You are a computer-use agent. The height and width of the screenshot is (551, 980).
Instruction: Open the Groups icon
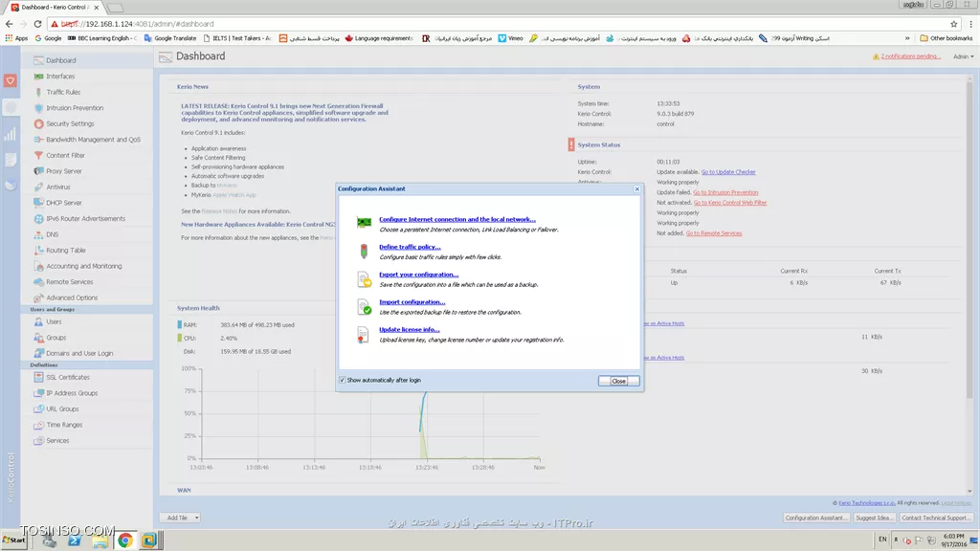point(38,338)
